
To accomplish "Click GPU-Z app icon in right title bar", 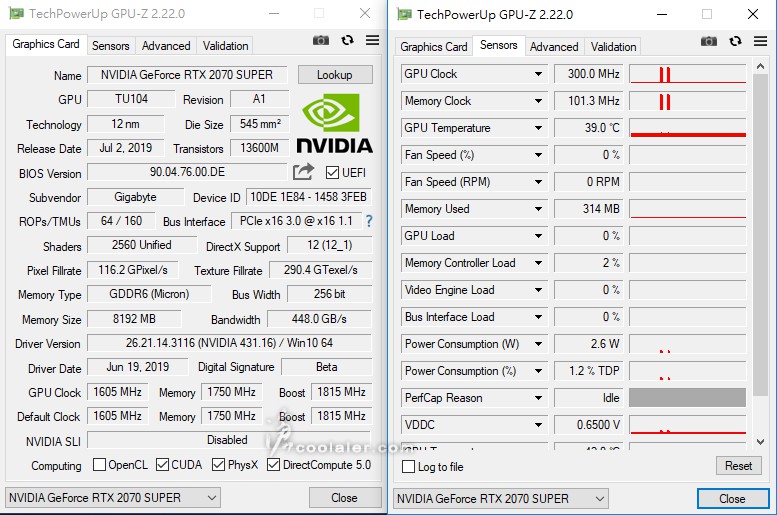I will pyautogui.click(x=404, y=14).
